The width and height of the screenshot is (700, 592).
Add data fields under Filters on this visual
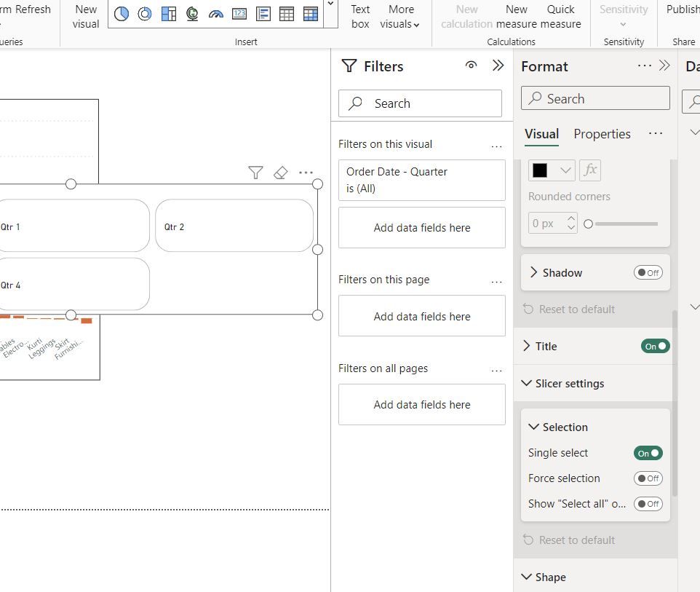pyautogui.click(x=422, y=227)
